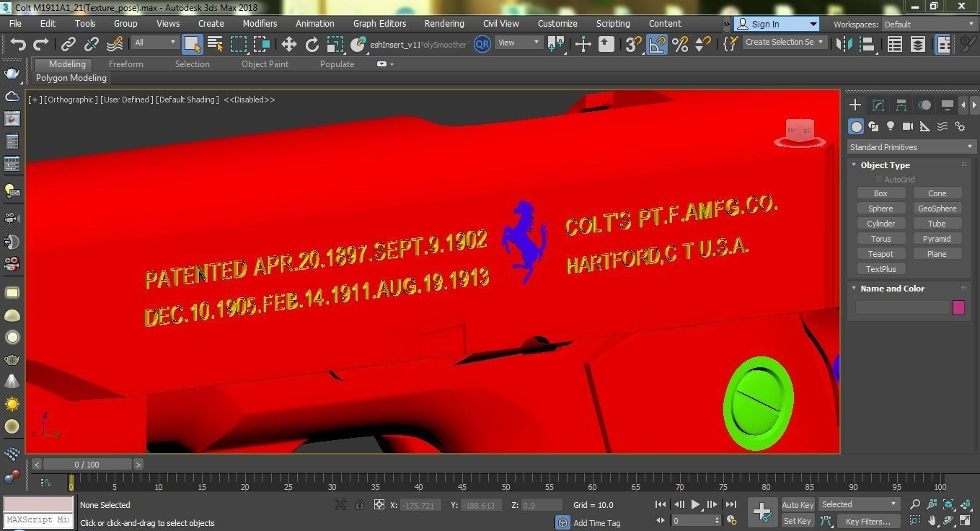Viewport: 980px width, 531px height.
Task: Activate the Select and Scale tool
Action: pos(335,44)
